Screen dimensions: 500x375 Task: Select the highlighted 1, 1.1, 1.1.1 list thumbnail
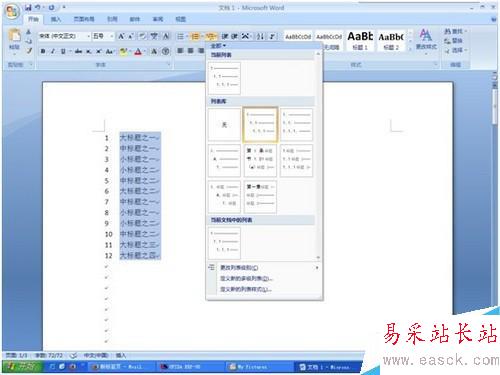tap(260, 125)
